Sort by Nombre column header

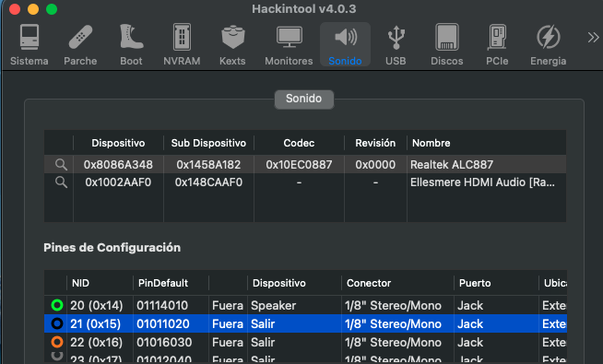tap(487, 143)
